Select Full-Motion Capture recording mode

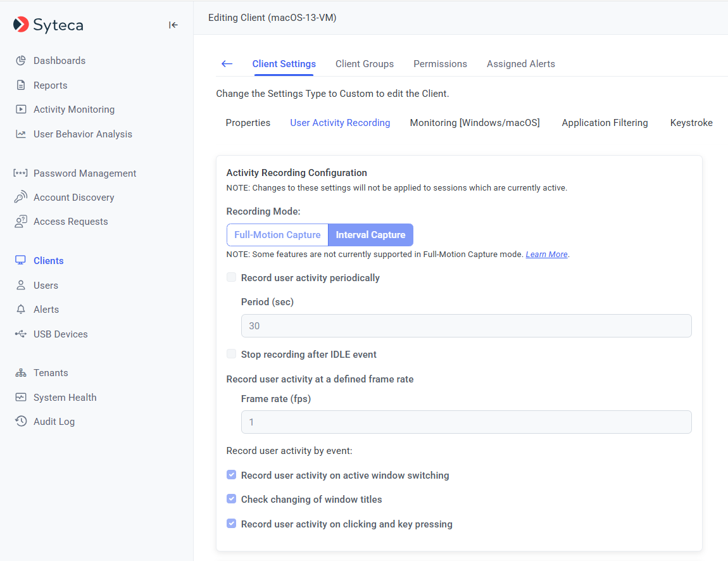[x=277, y=235]
